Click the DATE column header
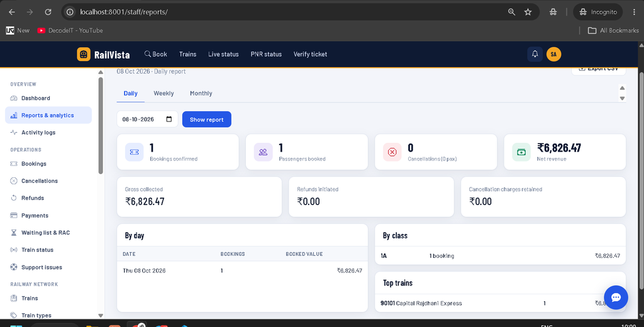Screen dimensions: 644x327 click(x=129, y=254)
